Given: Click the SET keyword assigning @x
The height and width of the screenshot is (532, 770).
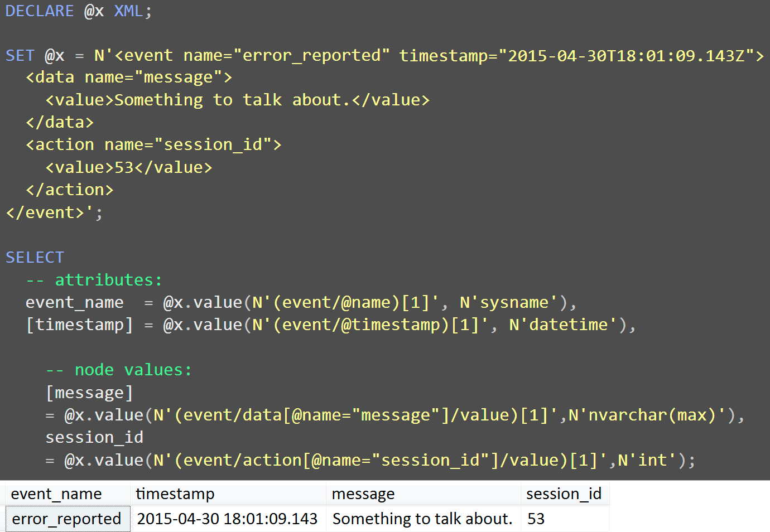Looking at the screenshot, I should pos(20,55).
